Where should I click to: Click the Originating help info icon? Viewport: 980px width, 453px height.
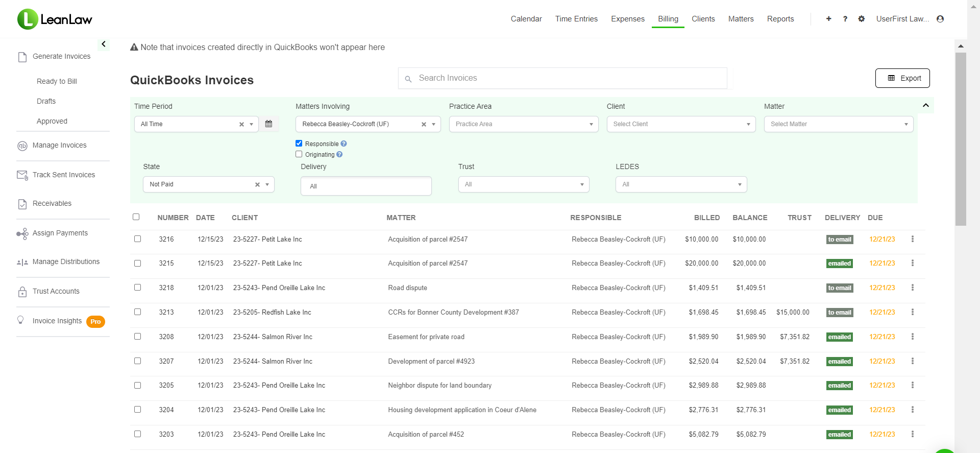pos(339,155)
